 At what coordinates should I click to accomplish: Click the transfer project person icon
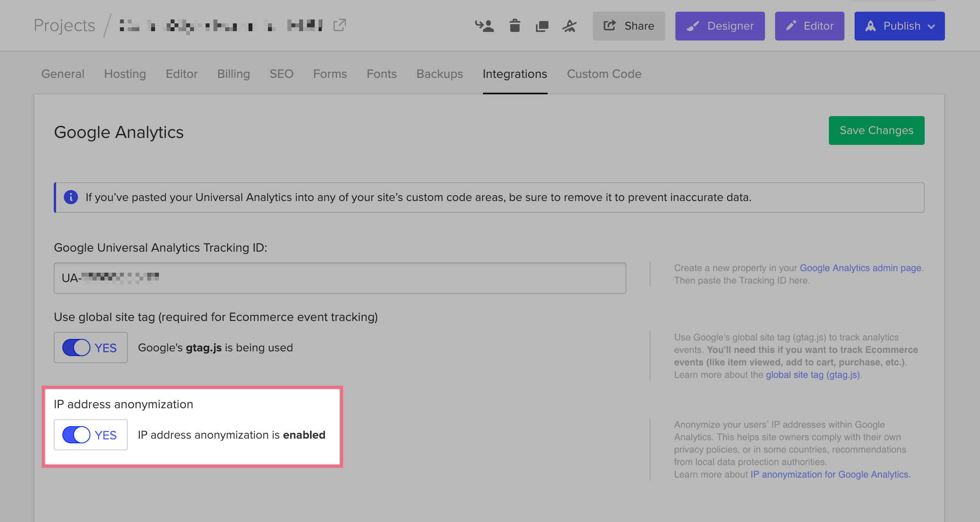click(x=484, y=26)
